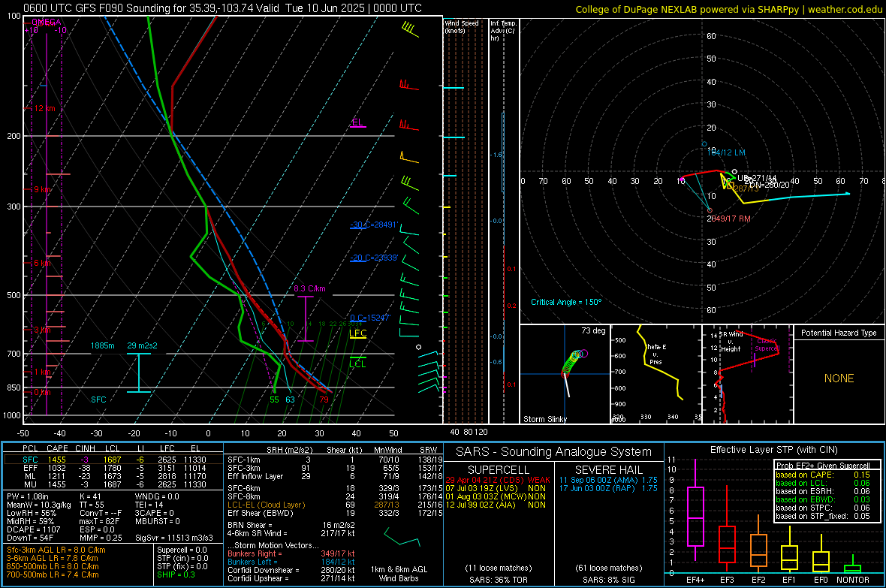Click the yellow LFC marker on the skew-T

point(357,333)
